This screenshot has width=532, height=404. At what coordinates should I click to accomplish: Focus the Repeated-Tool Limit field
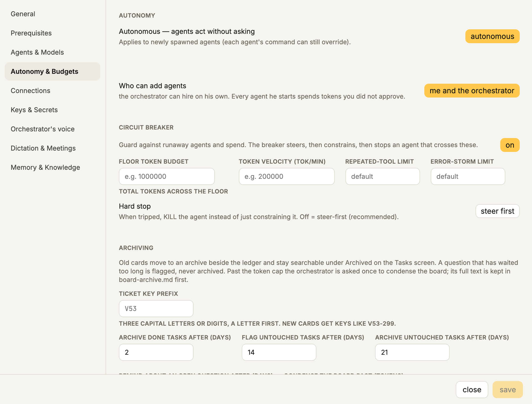[x=383, y=176]
